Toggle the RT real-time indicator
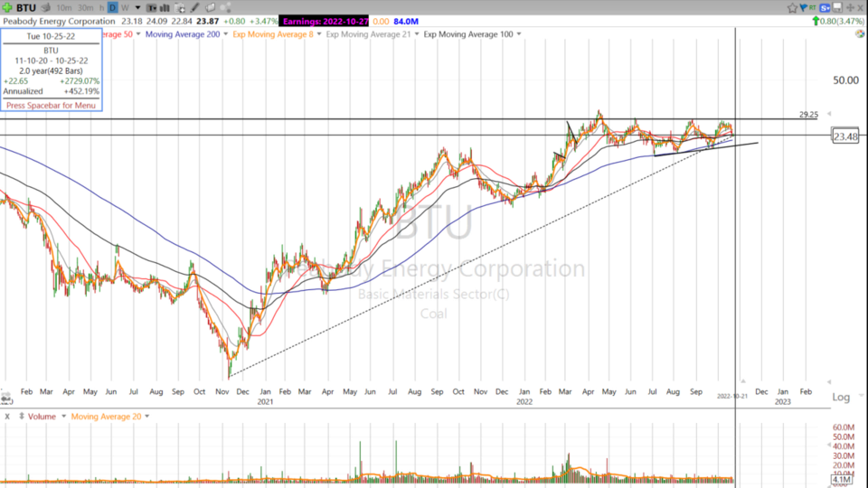The image size is (868, 488). [812, 7]
